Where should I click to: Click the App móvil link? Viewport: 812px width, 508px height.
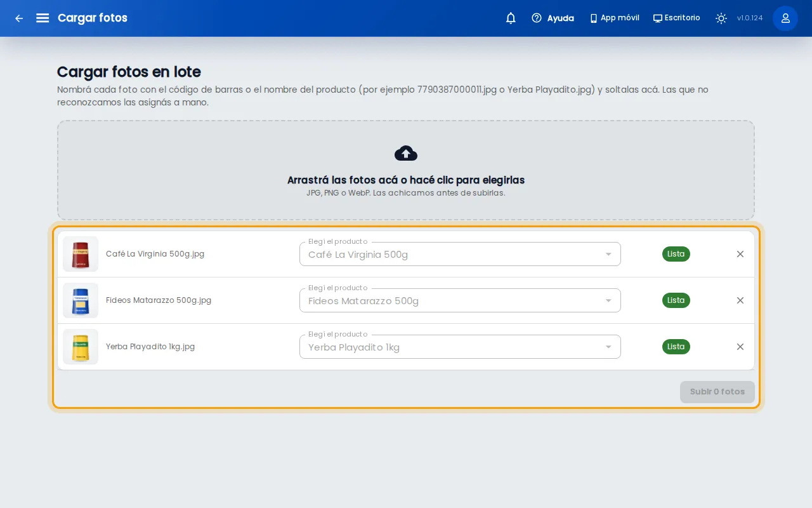point(614,18)
